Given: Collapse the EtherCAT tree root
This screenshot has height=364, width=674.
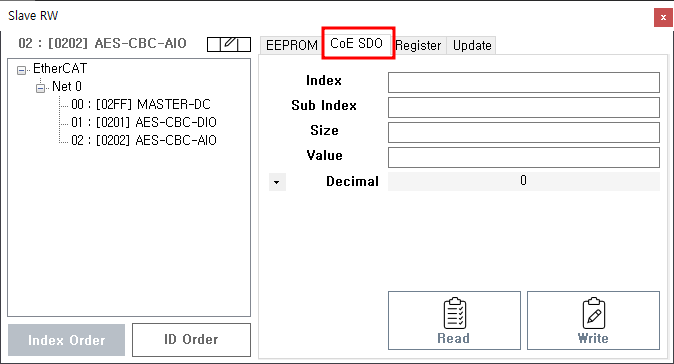Looking at the screenshot, I should [21, 70].
